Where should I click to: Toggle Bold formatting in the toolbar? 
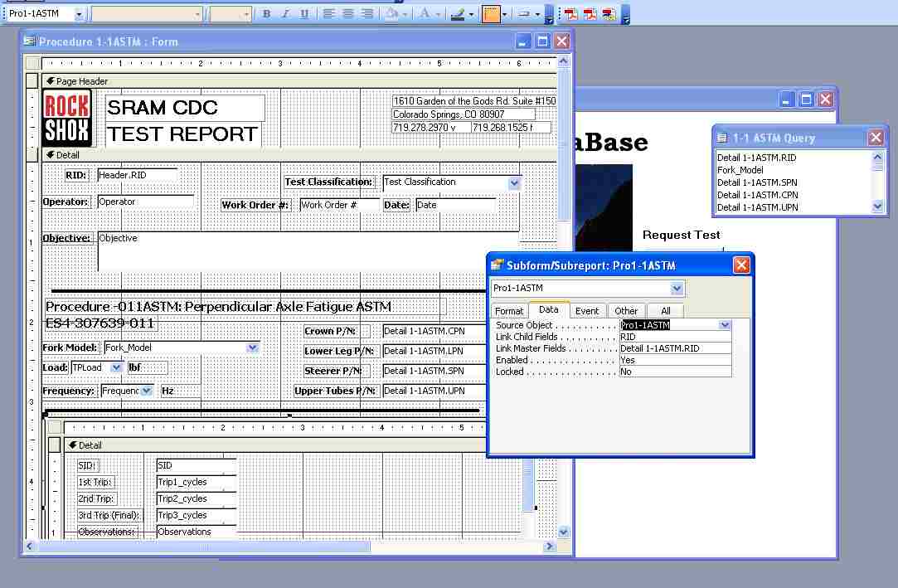(266, 14)
